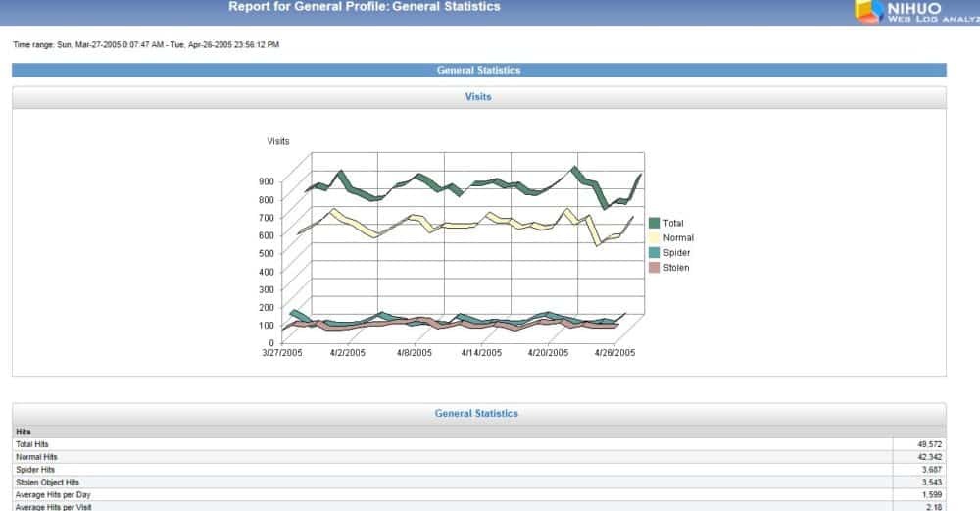980x511 pixels.
Task: Click the 49,572 Total Hits value
Action: [x=929, y=444]
